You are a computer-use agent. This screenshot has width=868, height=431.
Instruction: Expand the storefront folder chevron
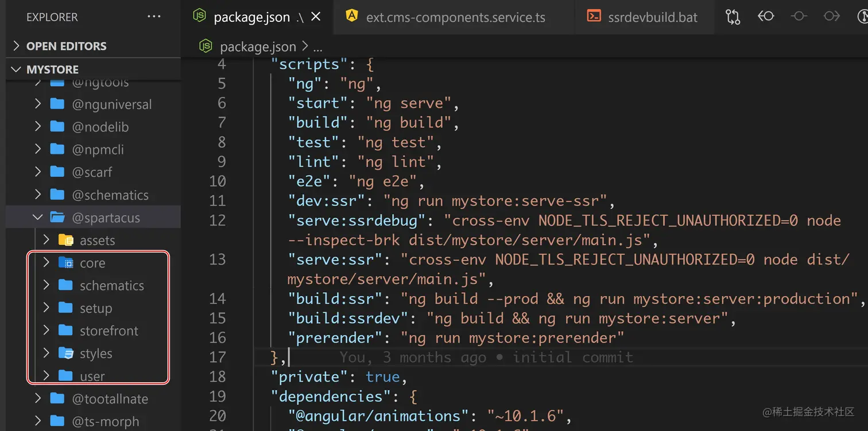[x=46, y=331]
